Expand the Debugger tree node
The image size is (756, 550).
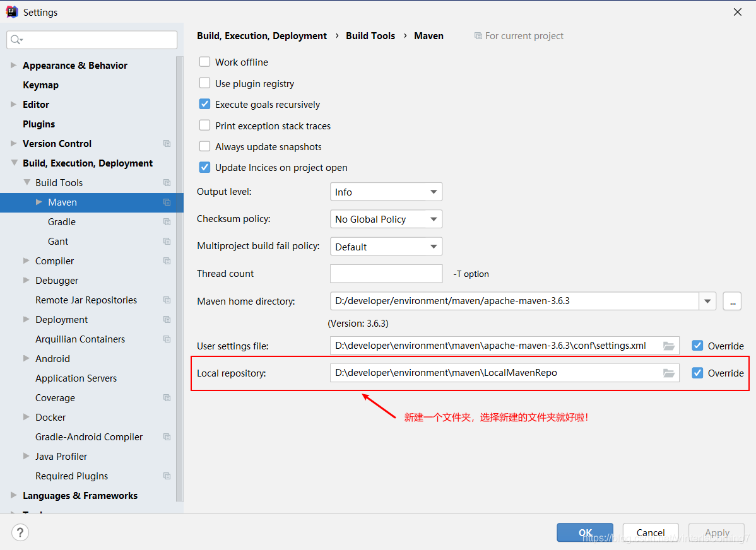(x=27, y=280)
